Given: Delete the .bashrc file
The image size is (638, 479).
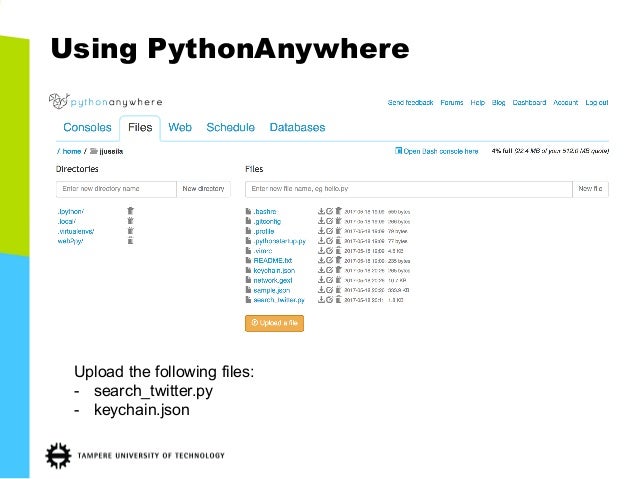Looking at the screenshot, I should [x=338, y=211].
